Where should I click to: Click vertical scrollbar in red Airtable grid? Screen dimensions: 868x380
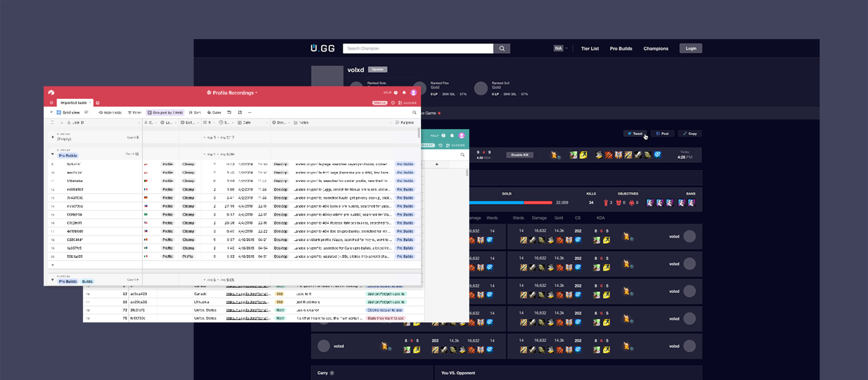coord(419,133)
